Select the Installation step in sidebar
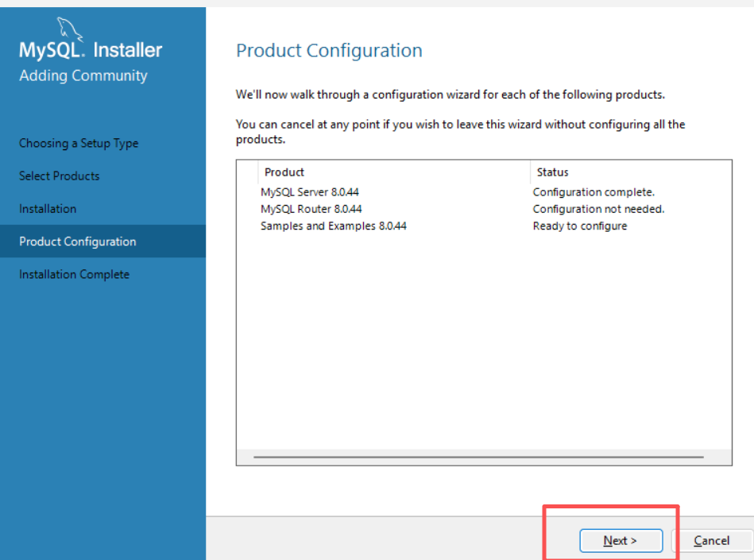 tap(48, 209)
